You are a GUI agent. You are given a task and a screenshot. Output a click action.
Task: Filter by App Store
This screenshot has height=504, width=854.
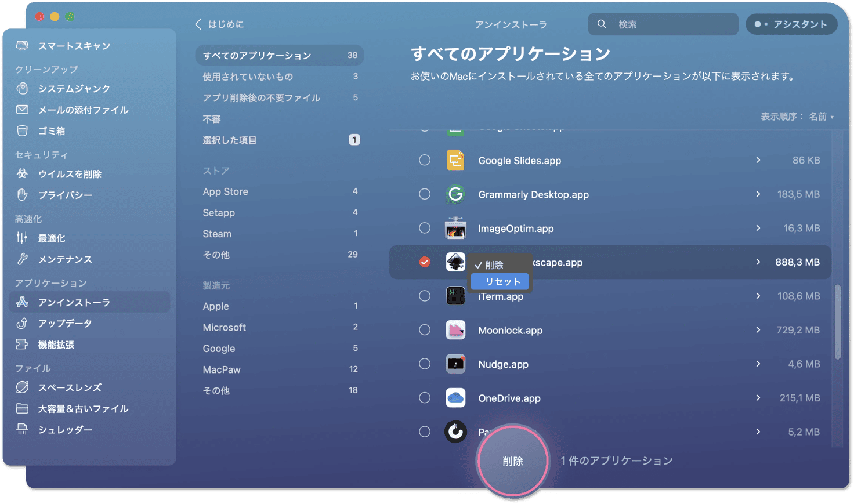click(x=280, y=191)
